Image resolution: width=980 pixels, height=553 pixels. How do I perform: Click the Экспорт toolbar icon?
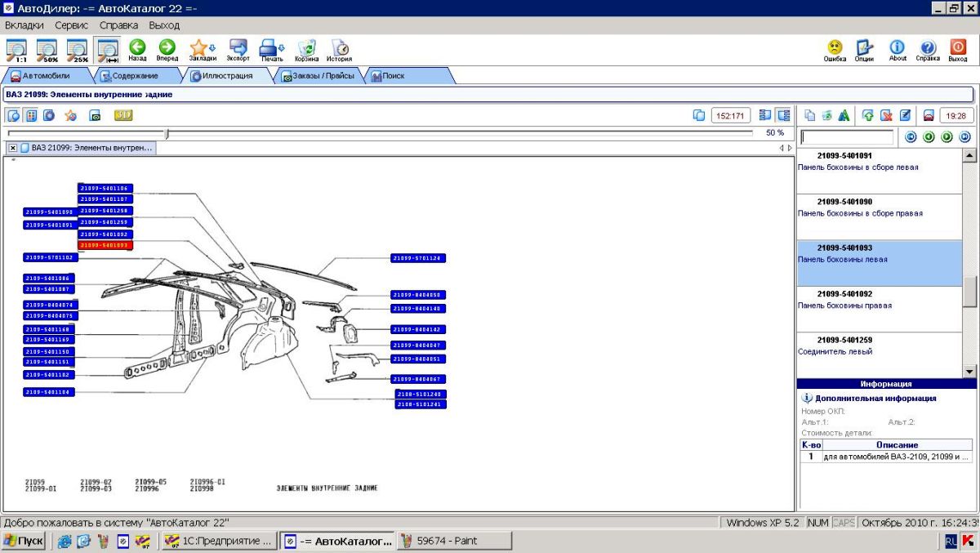click(238, 51)
